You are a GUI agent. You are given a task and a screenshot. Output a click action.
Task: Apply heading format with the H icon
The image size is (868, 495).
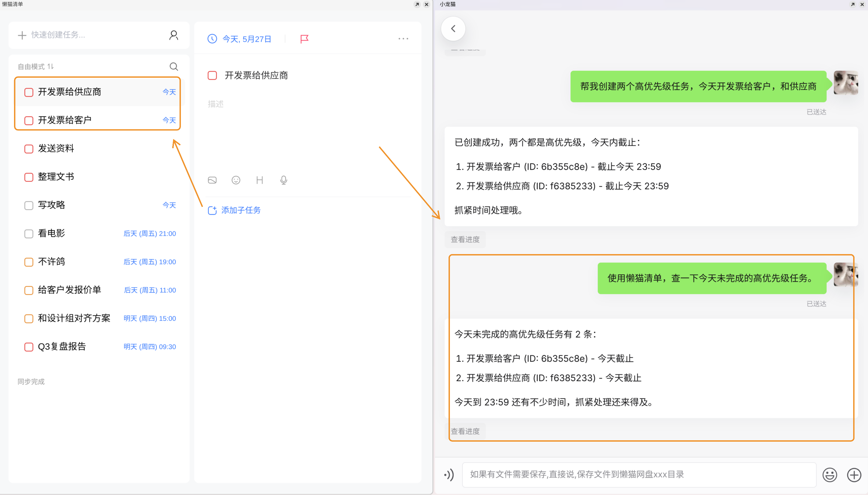pyautogui.click(x=260, y=180)
